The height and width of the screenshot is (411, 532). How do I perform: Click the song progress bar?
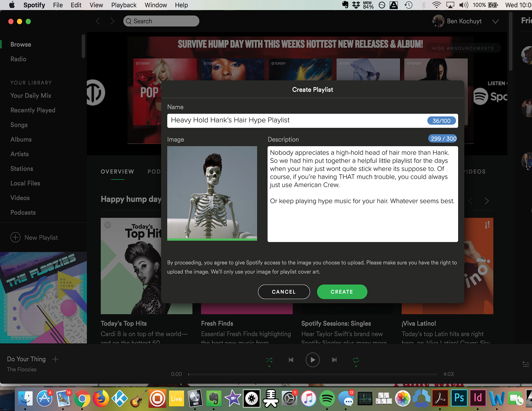click(x=312, y=374)
